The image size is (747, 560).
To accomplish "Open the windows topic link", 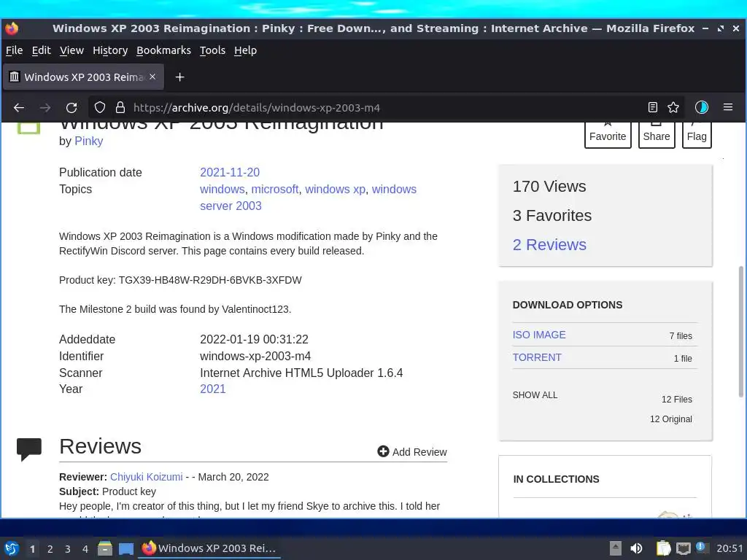I will pos(222,189).
